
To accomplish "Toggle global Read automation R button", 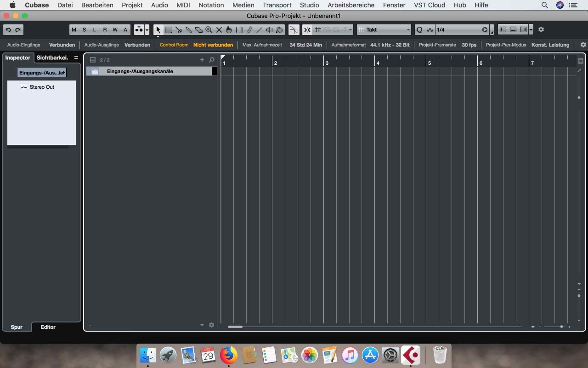I will (x=105, y=30).
